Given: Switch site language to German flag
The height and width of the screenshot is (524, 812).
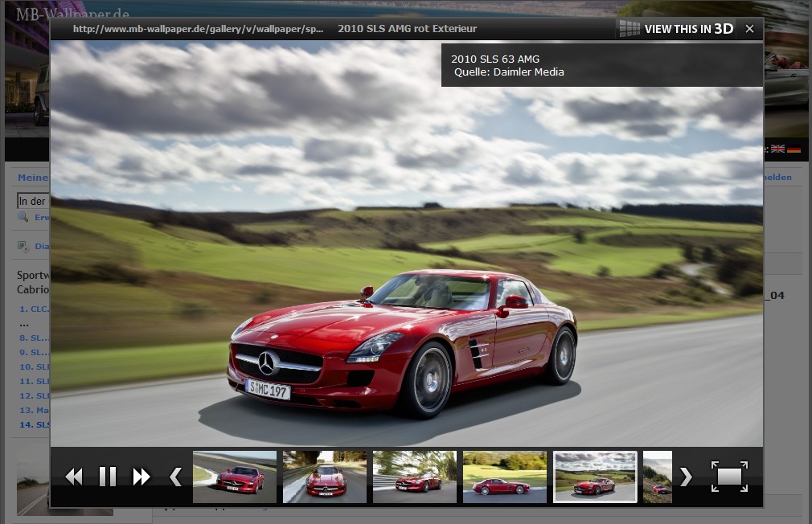Looking at the screenshot, I should [794, 149].
